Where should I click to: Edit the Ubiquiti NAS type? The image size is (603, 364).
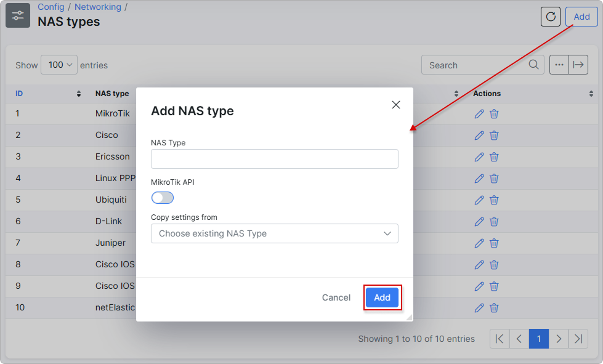479,200
